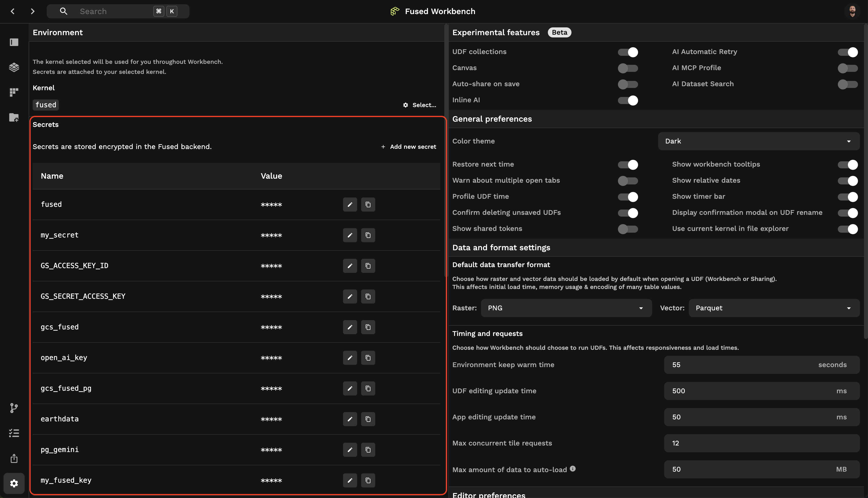Expand the Raster format PNG dropdown
The width and height of the screenshot is (868, 498).
click(x=566, y=308)
